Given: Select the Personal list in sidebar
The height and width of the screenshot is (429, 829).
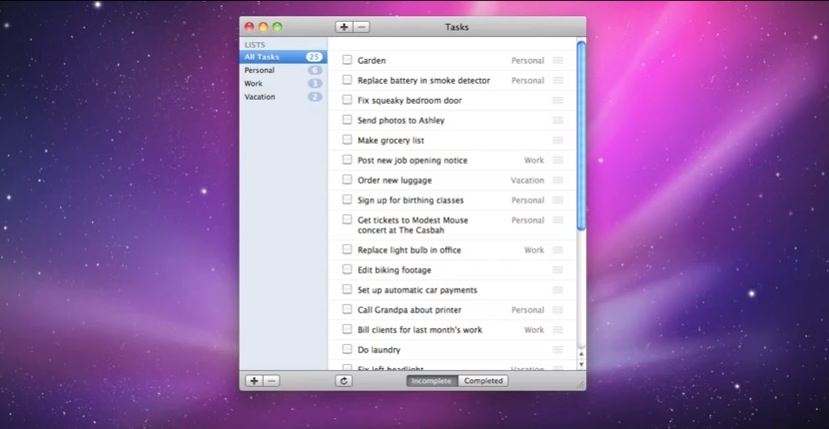Looking at the screenshot, I should 259,71.
